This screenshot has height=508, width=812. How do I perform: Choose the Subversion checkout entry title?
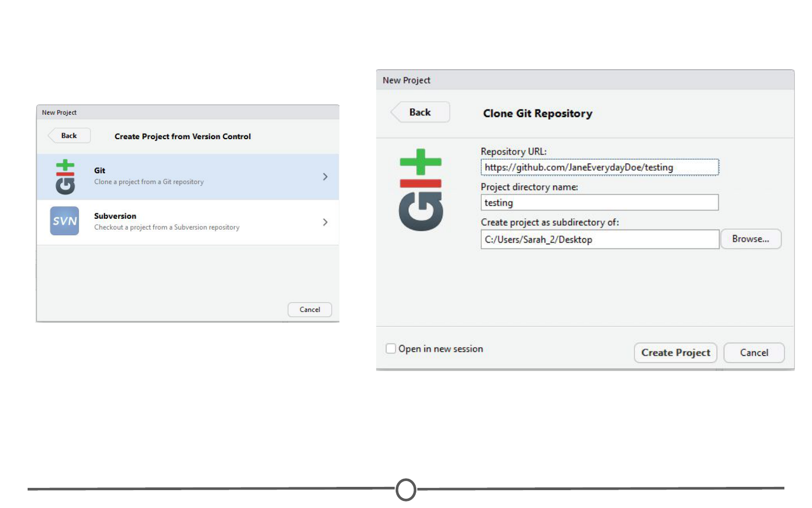[x=115, y=216]
